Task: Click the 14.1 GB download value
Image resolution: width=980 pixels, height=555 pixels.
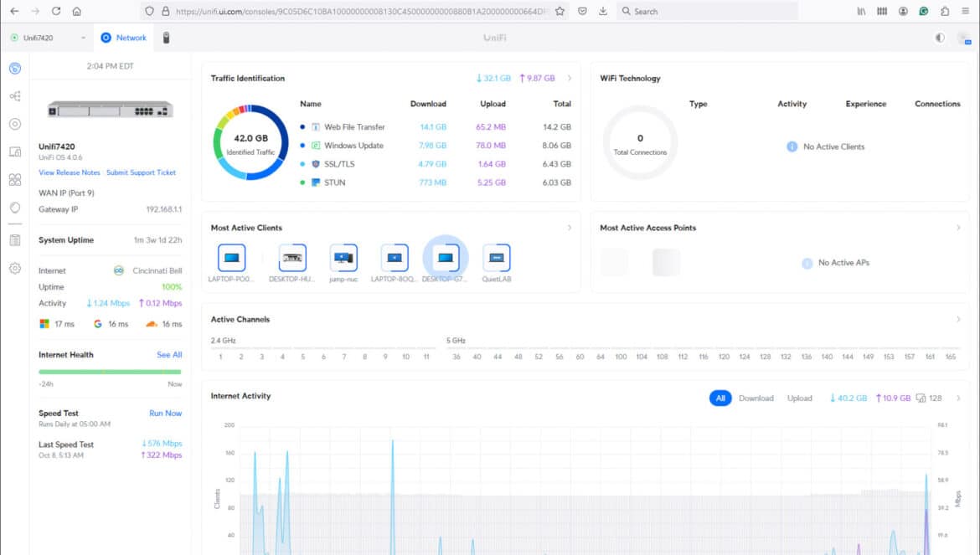Action: click(x=433, y=126)
